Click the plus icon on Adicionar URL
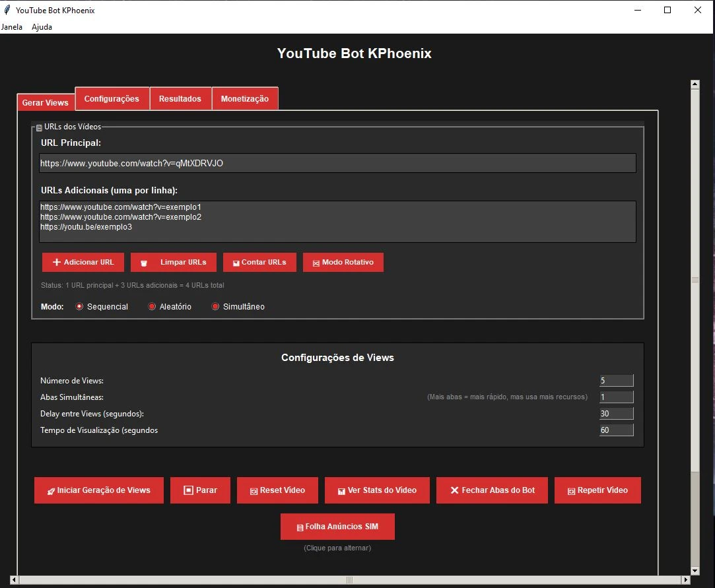 click(56, 263)
